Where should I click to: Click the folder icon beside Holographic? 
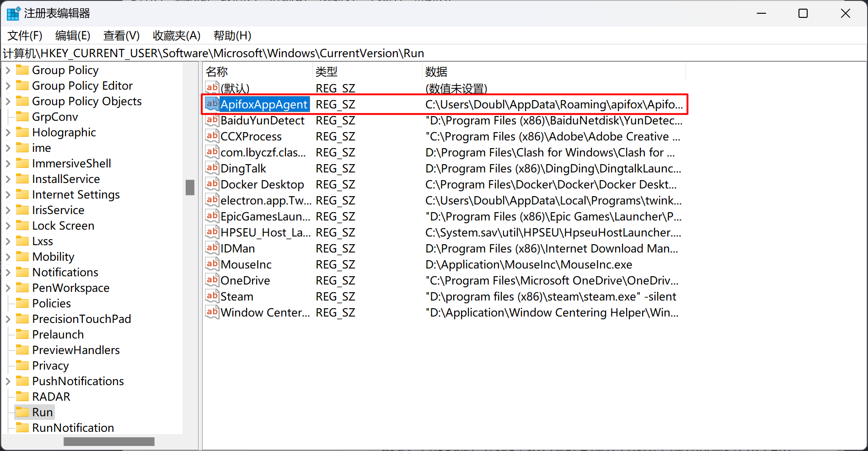pyautogui.click(x=22, y=132)
